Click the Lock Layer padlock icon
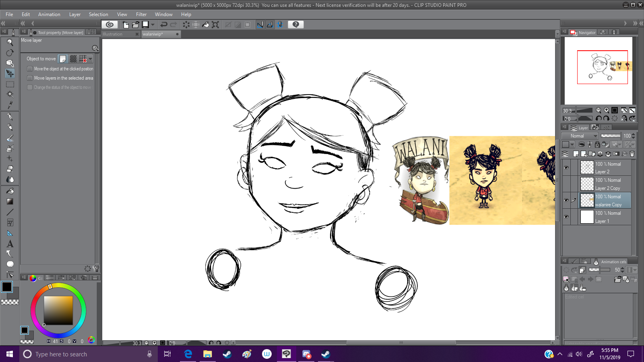The width and height of the screenshot is (644, 362). [x=597, y=144]
